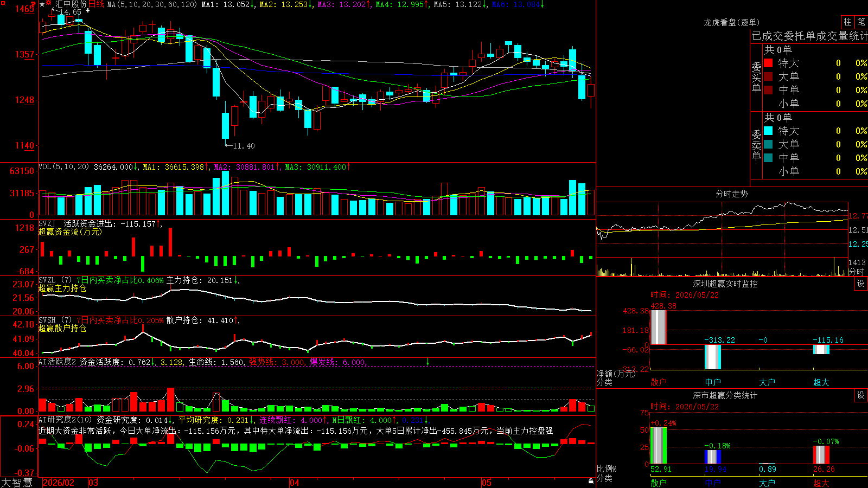Click the 散户 bar labeled 428.38
Screen dimensions: 868x488
659,327
